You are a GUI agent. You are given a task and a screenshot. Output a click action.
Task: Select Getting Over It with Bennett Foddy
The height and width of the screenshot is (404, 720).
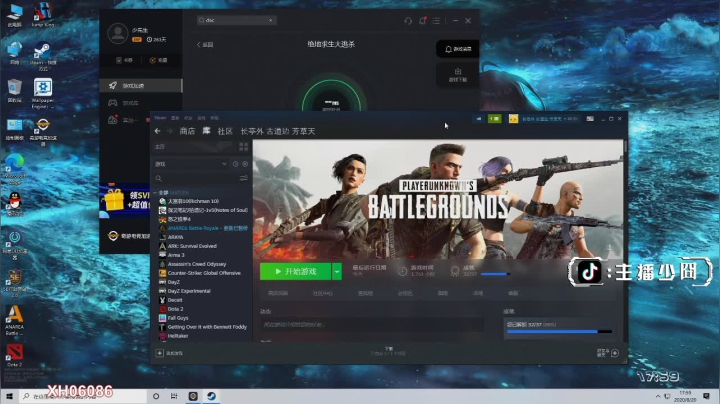[202, 327]
